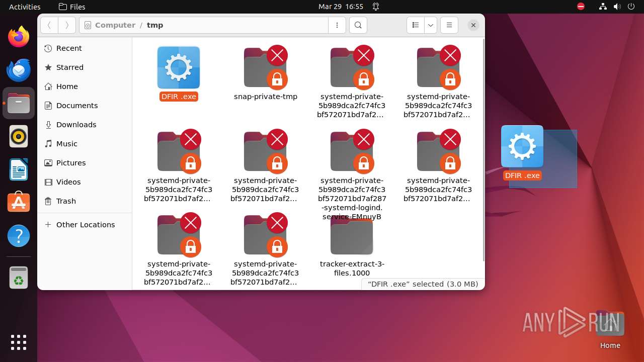The image size is (644, 362).
Task: Open the search button in Files
Action: pos(358,25)
